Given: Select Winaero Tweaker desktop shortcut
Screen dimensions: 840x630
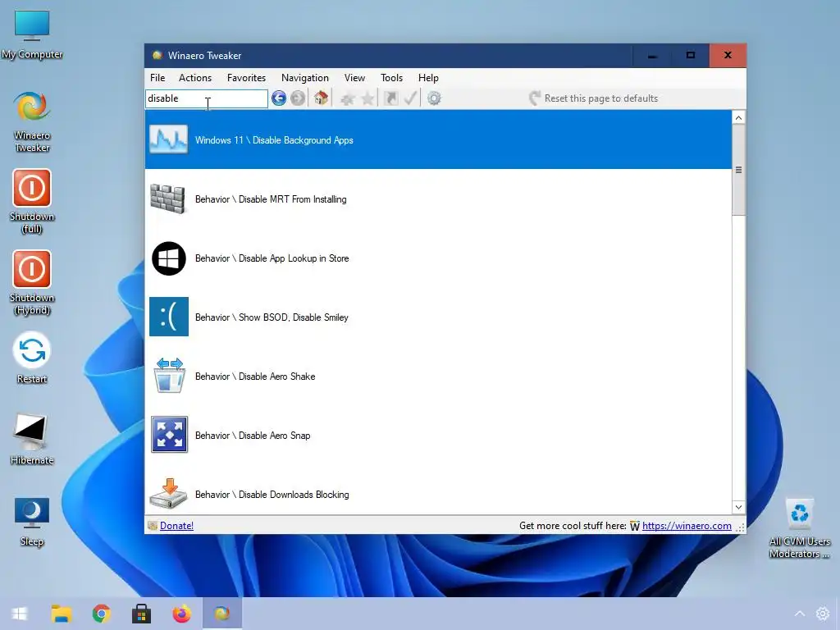Looking at the screenshot, I should [x=32, y=121].
